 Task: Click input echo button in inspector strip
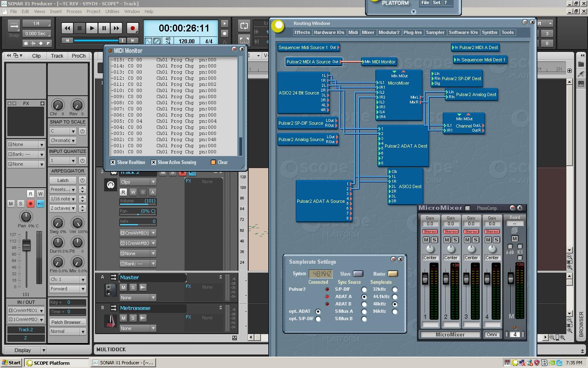40,203
